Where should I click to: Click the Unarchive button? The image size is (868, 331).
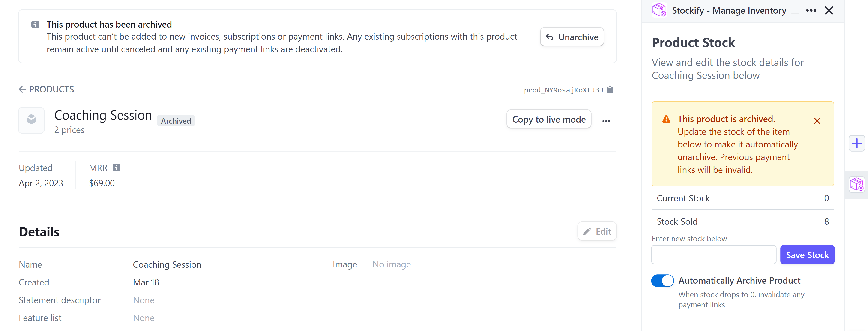[572, 37]
